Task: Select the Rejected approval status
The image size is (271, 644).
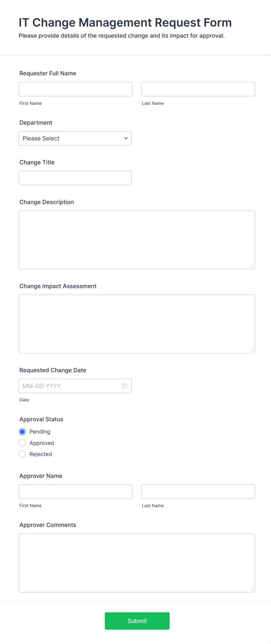Action: [x=22, y=454]
